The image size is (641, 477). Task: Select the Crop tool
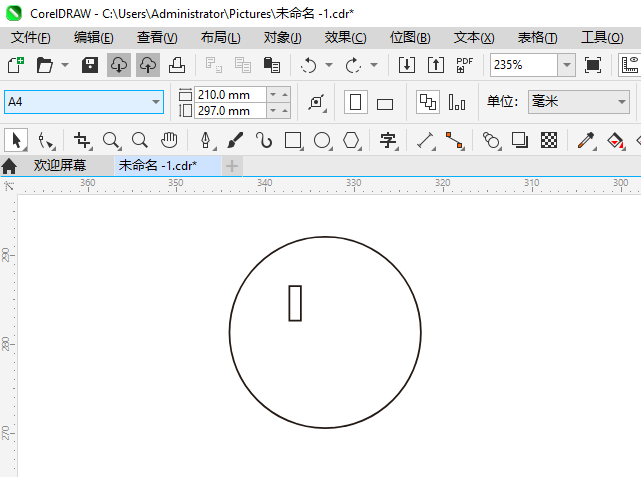pos(83,140)
